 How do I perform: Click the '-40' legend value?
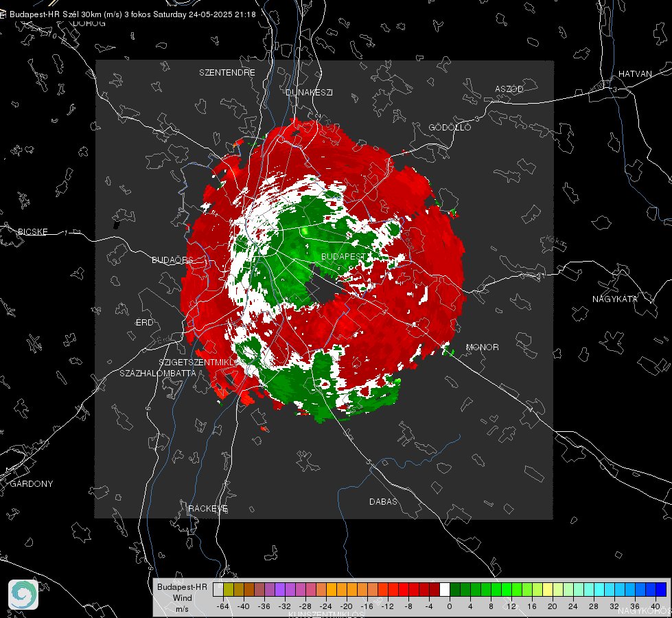(244, 606)
